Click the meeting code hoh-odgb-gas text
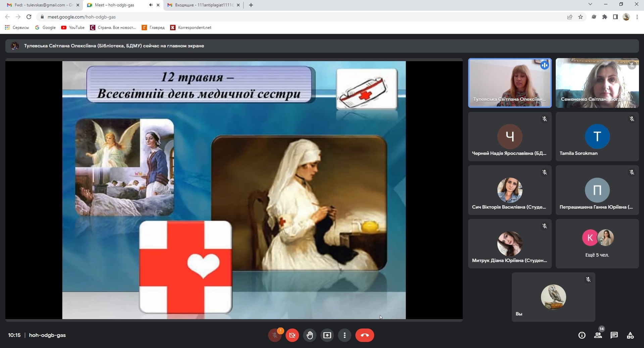 click(x=47, y=335)
